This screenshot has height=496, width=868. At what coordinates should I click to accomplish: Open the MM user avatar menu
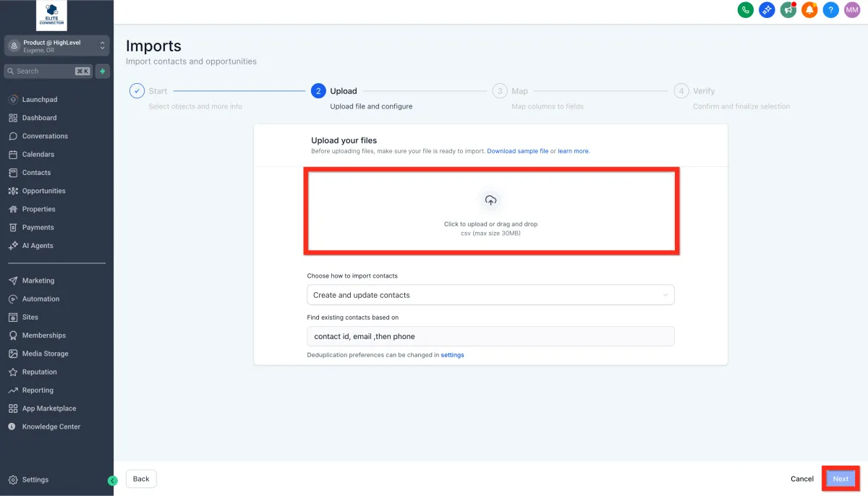pyautogui.click(x=852, y=10)
